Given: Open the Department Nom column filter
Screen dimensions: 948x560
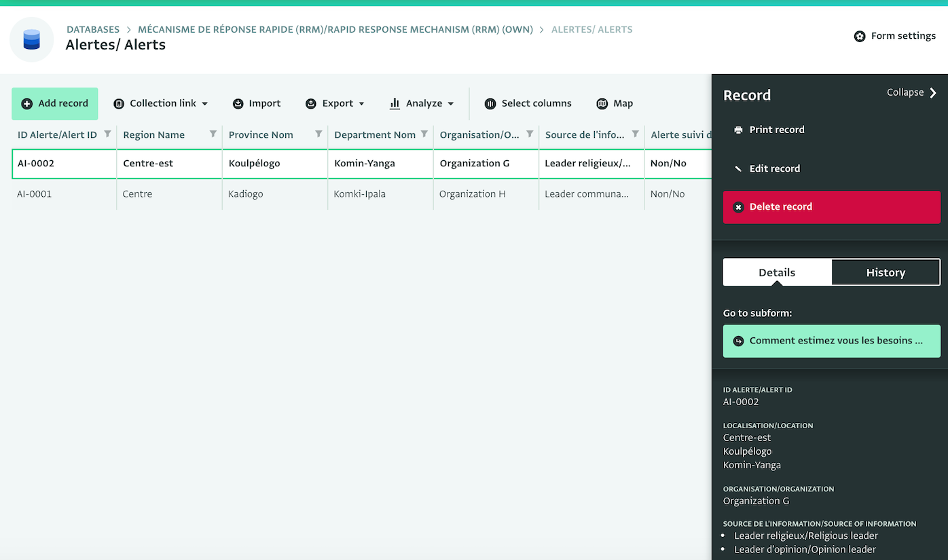Looking at the screenshot, I should pos(424,134).
